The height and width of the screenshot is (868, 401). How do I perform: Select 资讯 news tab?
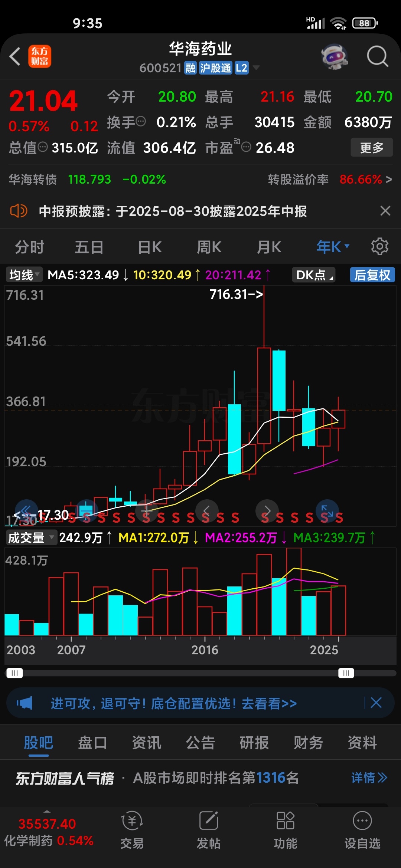(146, 743)
